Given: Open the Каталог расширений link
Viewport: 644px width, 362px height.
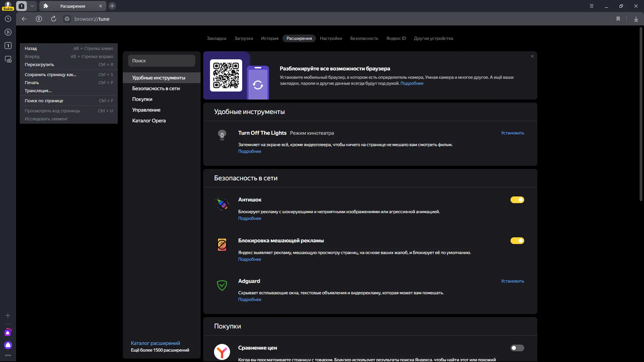Looking at the screenshot, I should click(x=155, y=343).
